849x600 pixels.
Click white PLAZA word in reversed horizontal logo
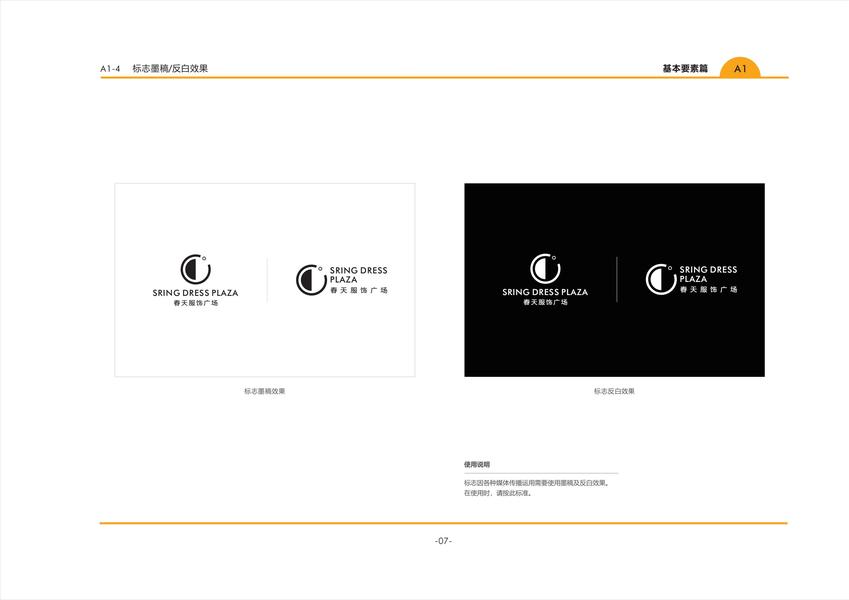tap(693, 279)
